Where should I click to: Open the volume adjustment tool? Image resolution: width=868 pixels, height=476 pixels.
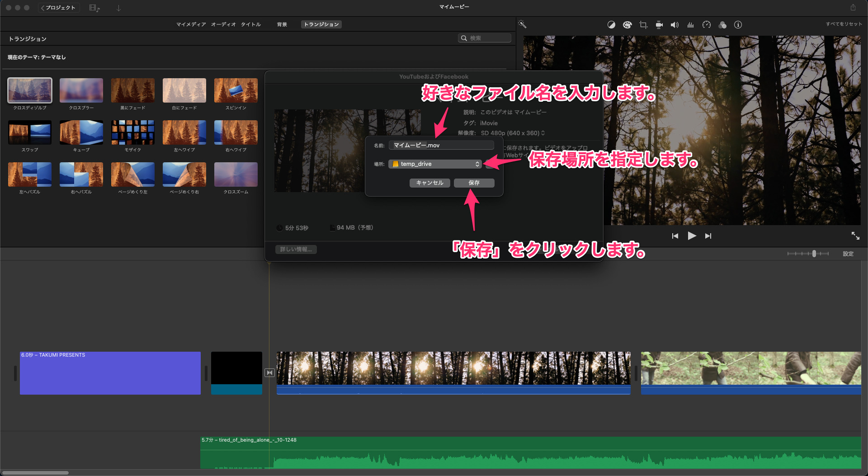(x=675, y=25)
